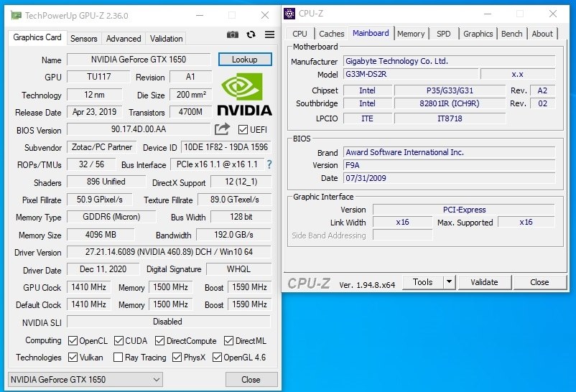
Task: Click the Close button in CPU-Z
Action: click(539, 282)
